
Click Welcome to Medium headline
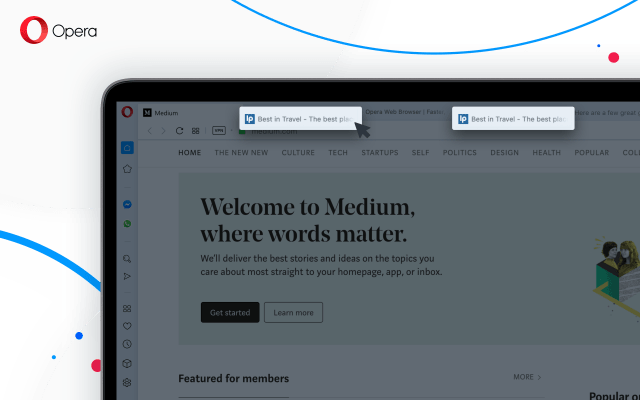click(307, 220)
